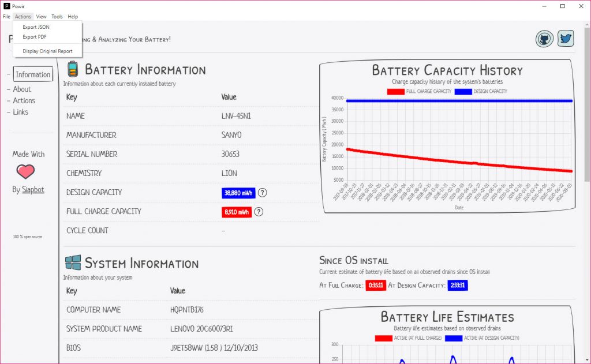The image size is (591, 364).
Task: Click the Battery Information heading
Action: [145, 70]
